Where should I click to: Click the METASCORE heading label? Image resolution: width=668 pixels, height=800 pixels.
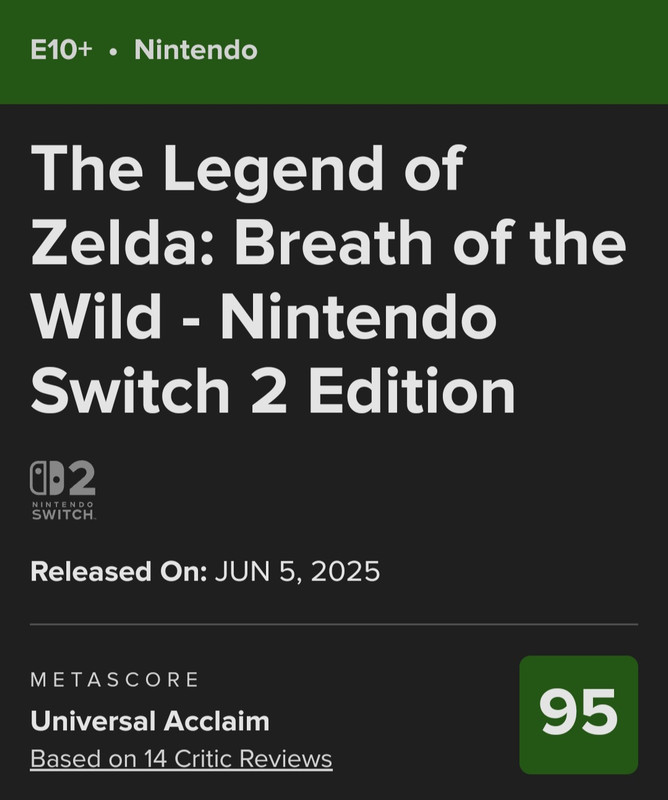click(x=115, y=680)
